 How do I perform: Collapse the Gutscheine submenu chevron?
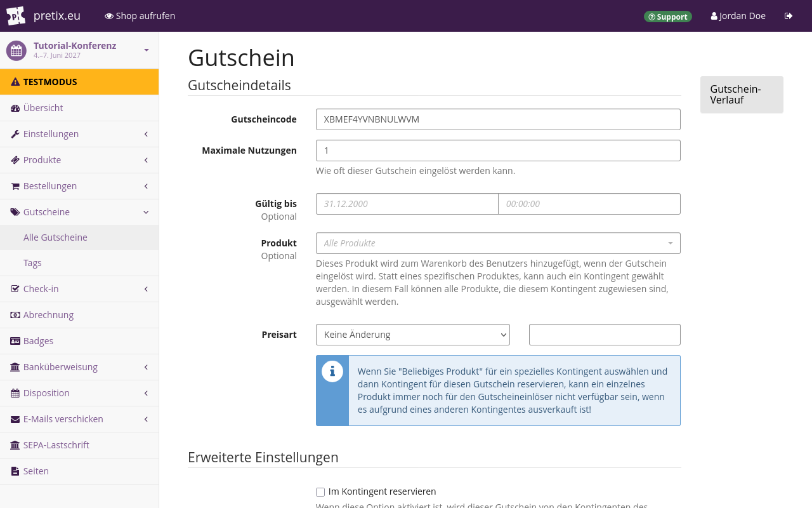[x=146, y=212]
